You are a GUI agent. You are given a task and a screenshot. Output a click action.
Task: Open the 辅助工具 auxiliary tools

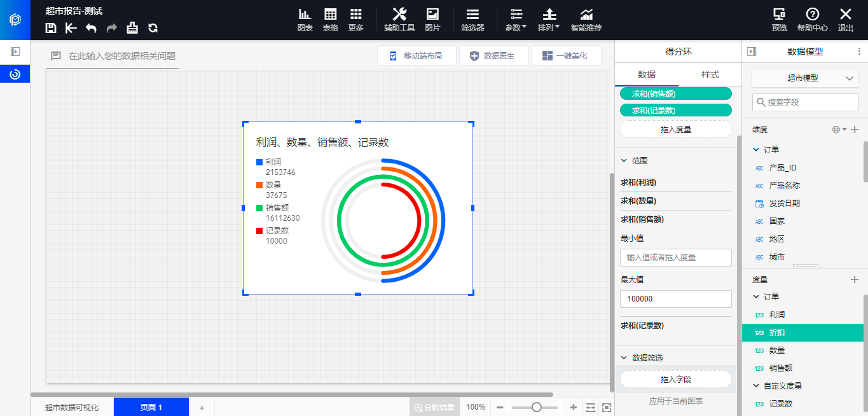(399, 20)
